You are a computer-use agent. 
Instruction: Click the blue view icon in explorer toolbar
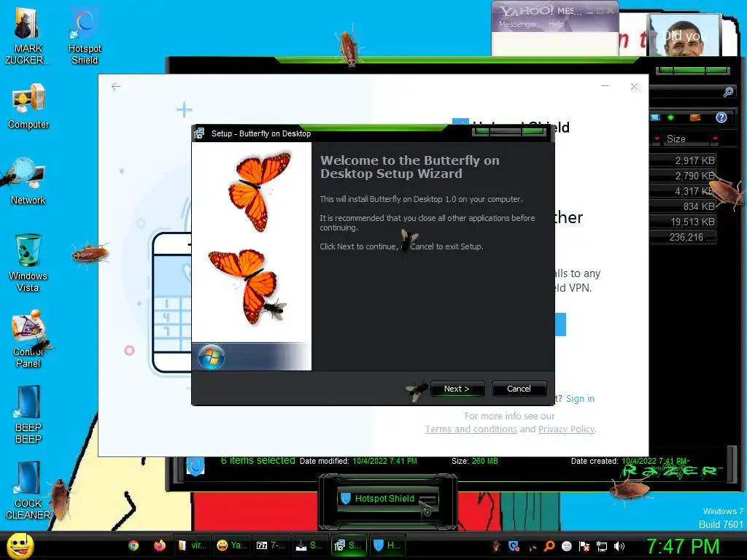[656, 117]
